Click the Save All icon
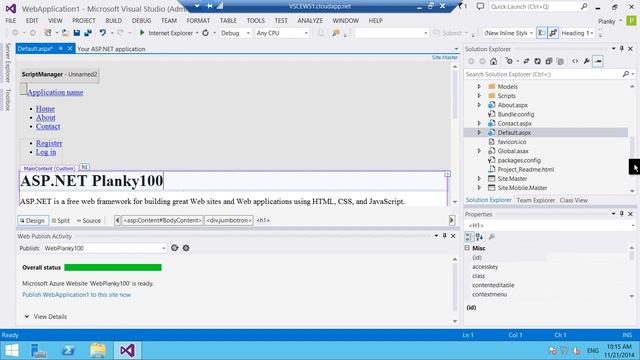The width and height of the screenshot is (640, 360). pos(87,33)
